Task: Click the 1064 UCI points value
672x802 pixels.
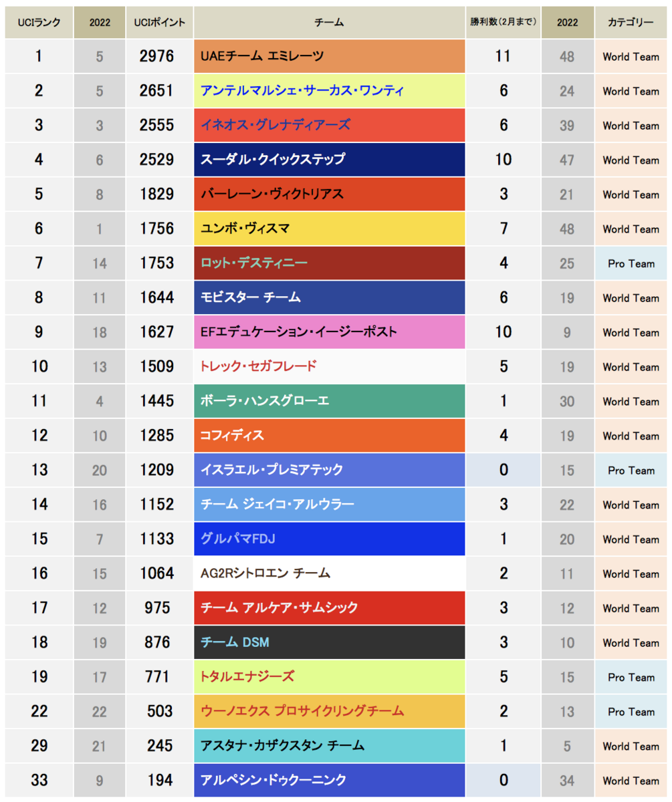Action: point(156,574)
